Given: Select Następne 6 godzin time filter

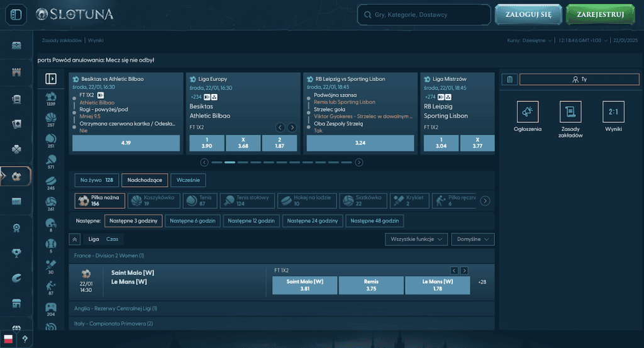Looking at the screenshot, I should [x=192, y=221].
